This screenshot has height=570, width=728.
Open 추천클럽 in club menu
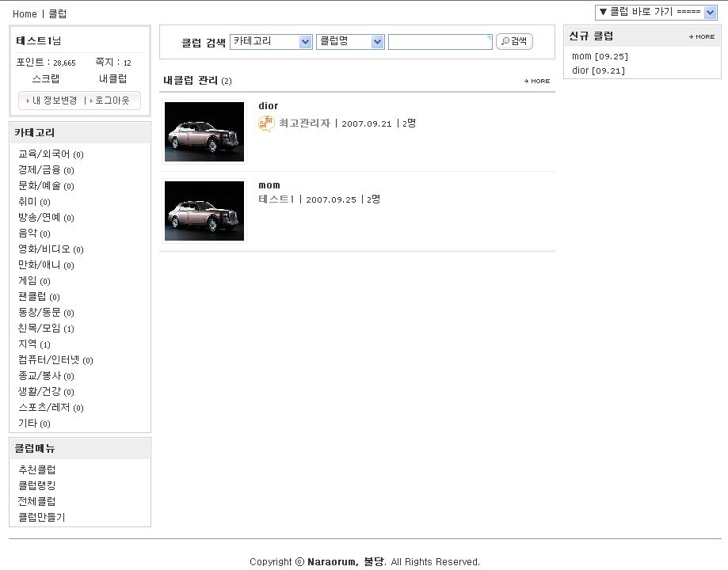(37, 470)
